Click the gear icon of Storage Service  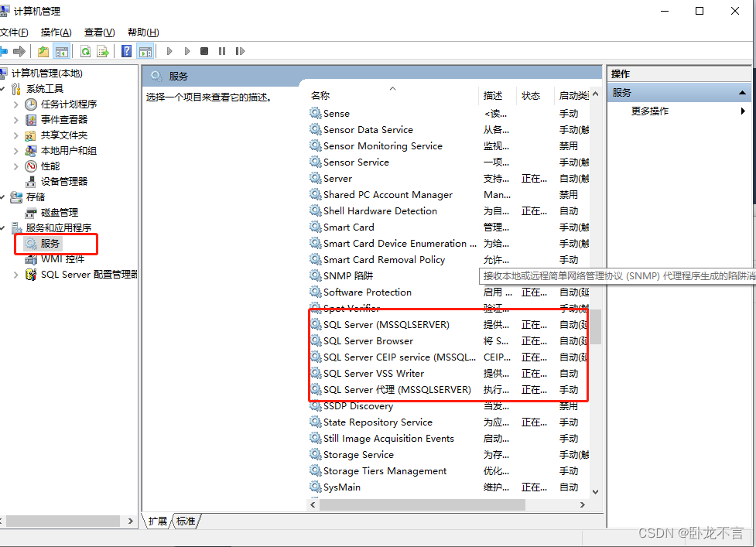click(315, 454)
